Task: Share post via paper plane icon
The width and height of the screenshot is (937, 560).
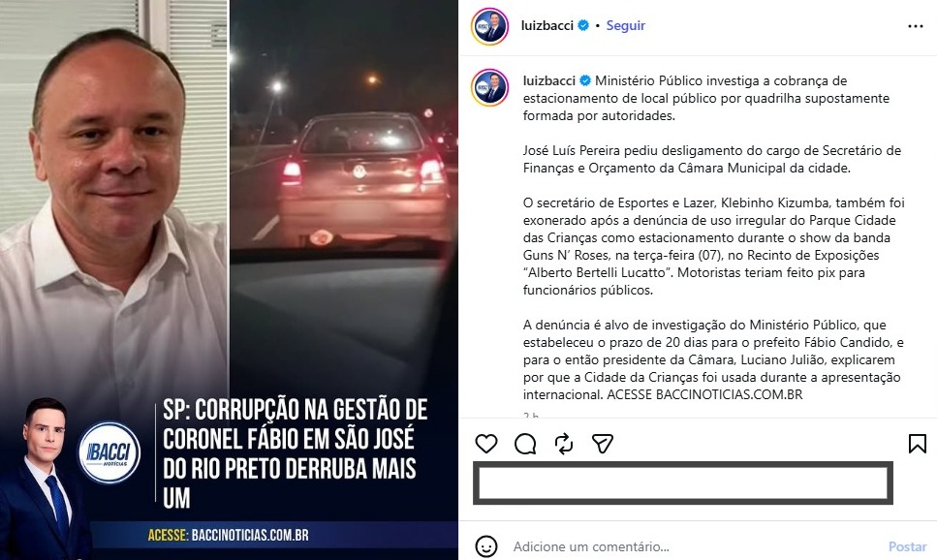Action: click(x=603, y=443)
